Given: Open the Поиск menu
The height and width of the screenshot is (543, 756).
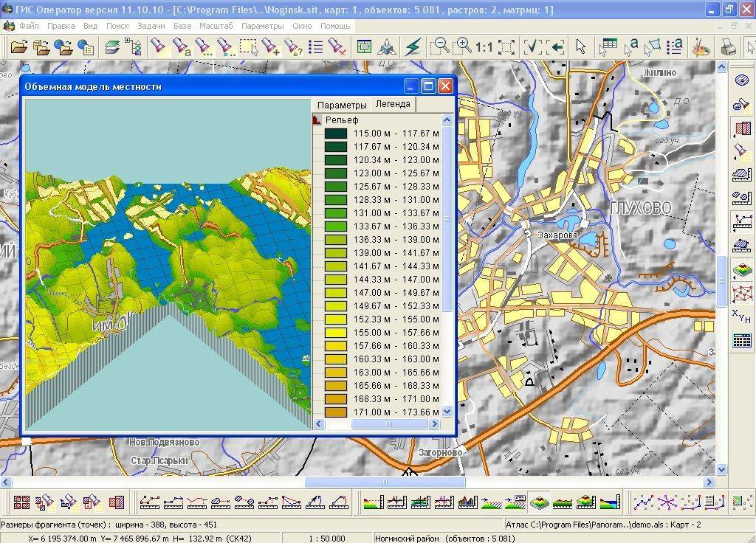Looking at the screenshot, I should point(117,26).
